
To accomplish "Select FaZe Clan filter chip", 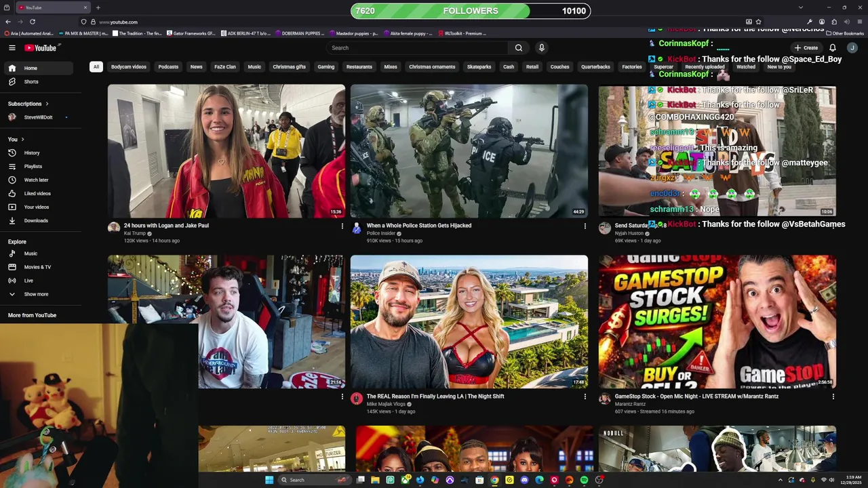I will point(225,66).
